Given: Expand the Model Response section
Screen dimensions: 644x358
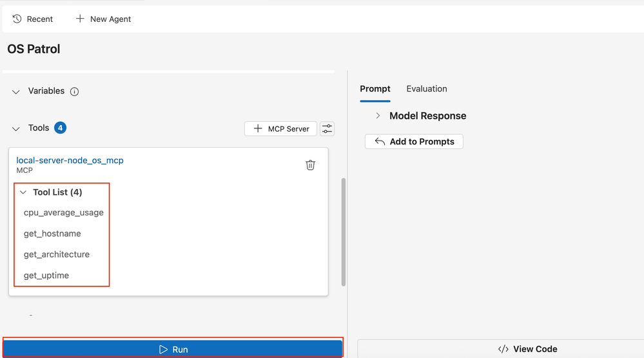Looking at the screenshot, I should click(378, 116).
